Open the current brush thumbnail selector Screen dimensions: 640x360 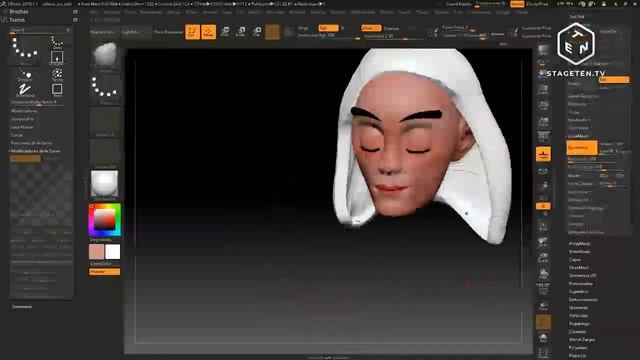(x=104, y=56)
